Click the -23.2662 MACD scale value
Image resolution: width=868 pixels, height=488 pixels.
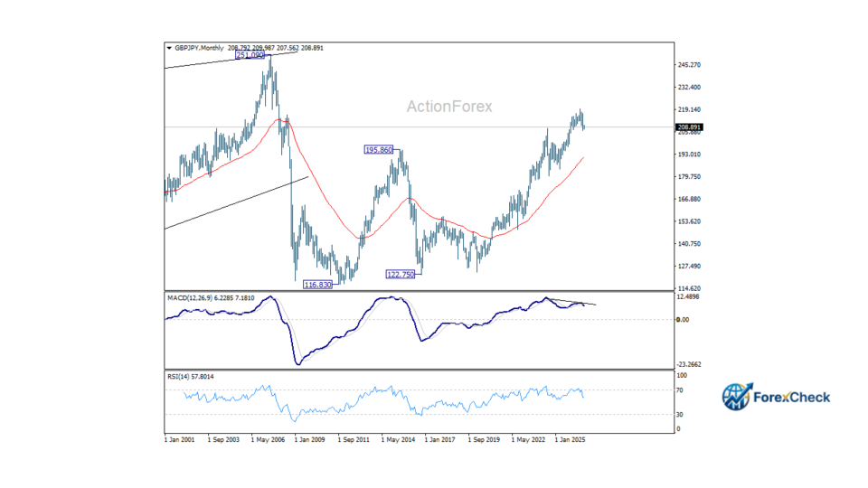point(688,364)
